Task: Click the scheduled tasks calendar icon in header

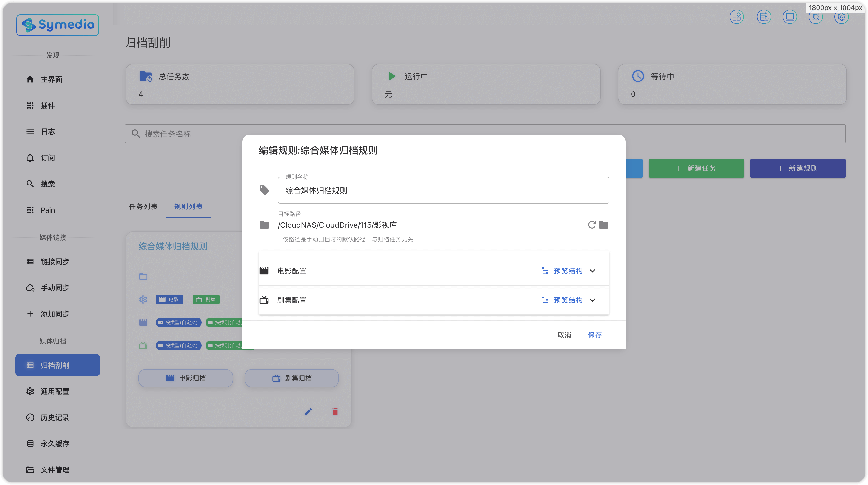Action: [x=764, y=17]
